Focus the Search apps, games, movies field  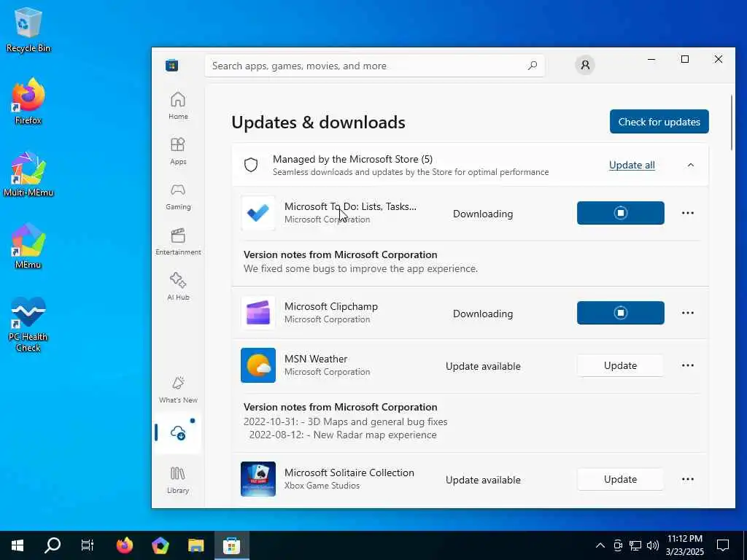374,66
